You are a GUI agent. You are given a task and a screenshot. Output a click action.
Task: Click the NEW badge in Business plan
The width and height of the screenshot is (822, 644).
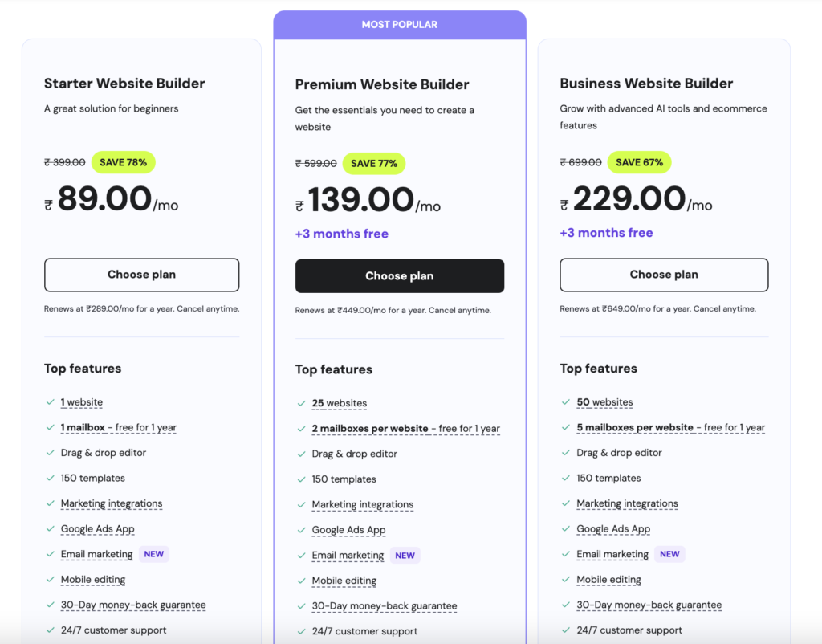(669, 554)
